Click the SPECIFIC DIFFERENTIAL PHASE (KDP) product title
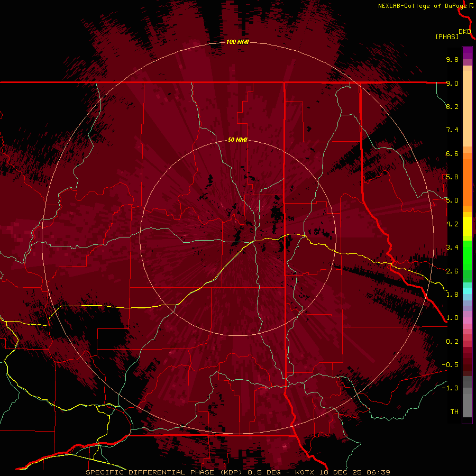 coord(164,472)
